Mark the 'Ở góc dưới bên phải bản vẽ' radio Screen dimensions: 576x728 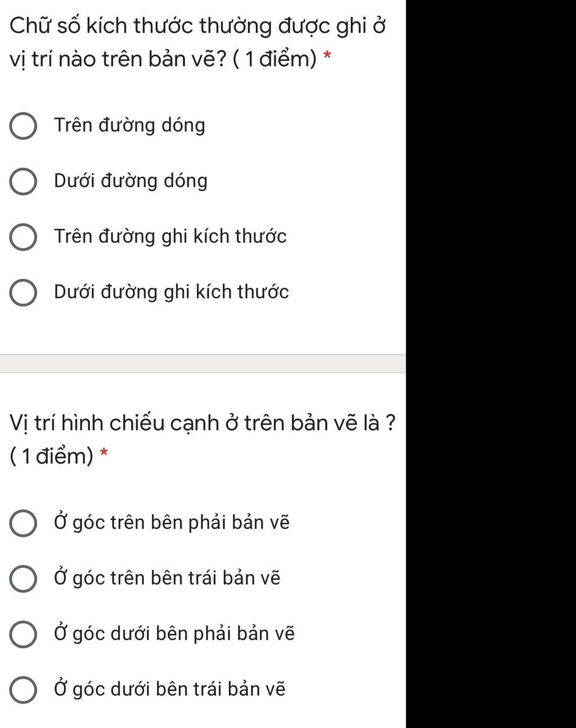24,635
